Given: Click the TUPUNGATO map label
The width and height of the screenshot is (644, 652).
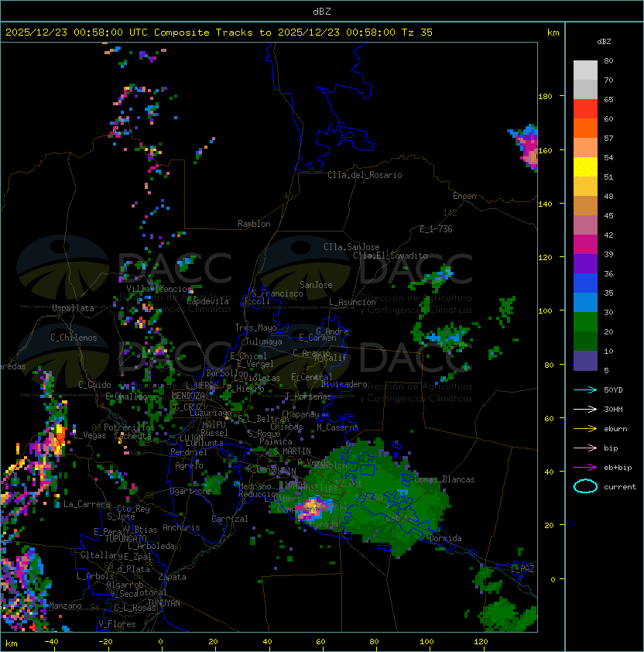Looking at the screenshot, I should pyautogui.click(x=125, y=538).
